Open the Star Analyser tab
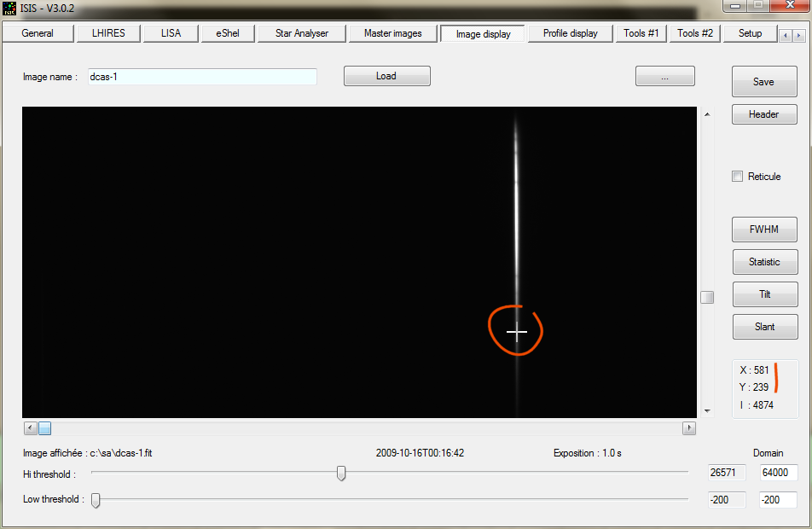This screenshot has width=812, height=529. click(301, 33)
